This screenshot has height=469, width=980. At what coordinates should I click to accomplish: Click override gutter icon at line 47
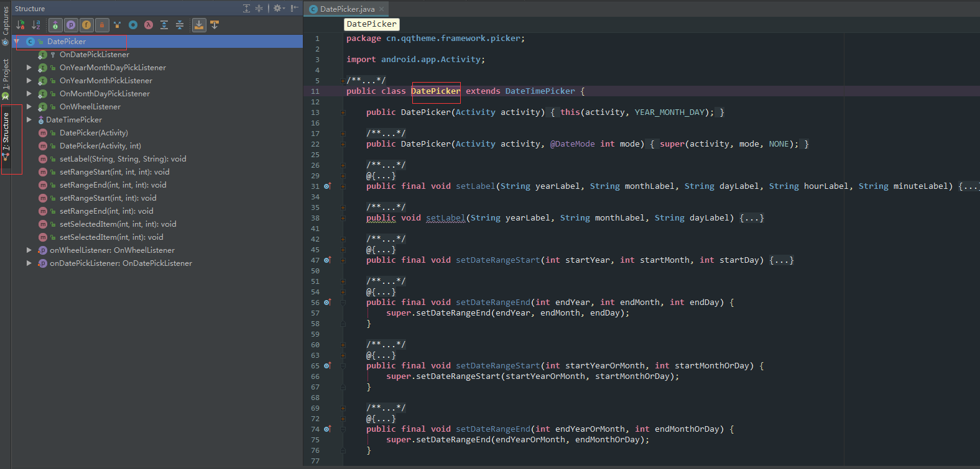tap(328, 260)
